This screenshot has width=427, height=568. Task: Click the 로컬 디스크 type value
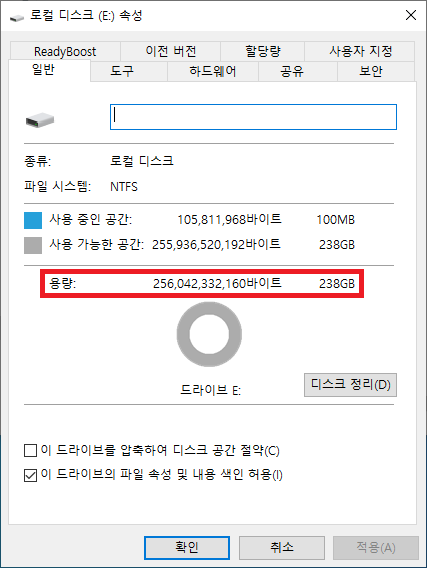(142, 161)
